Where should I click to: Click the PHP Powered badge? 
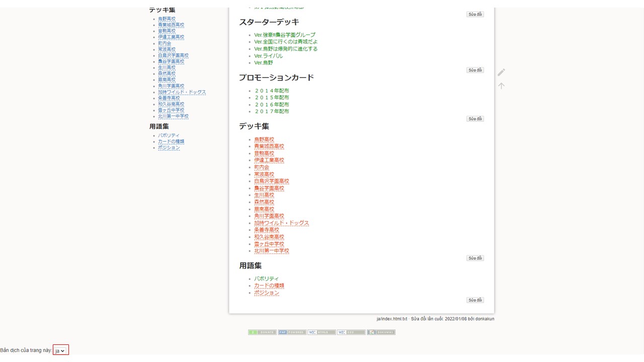[292, 332]
